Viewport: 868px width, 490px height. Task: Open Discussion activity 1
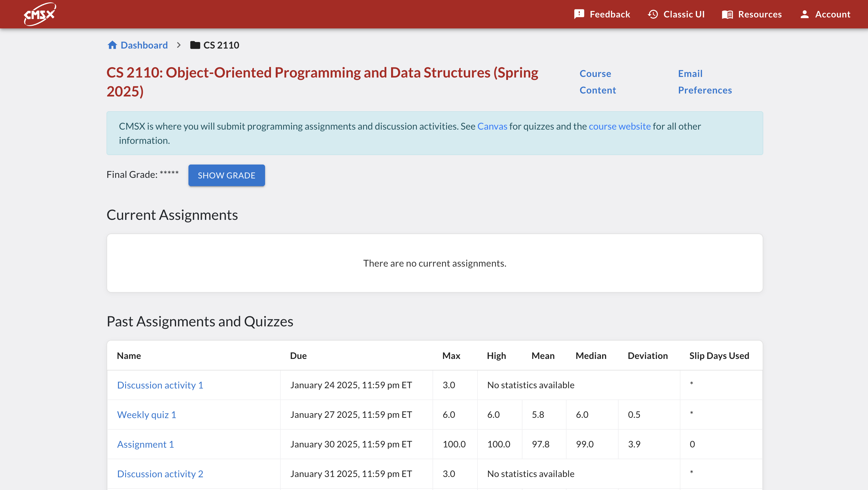coord(160,385)
